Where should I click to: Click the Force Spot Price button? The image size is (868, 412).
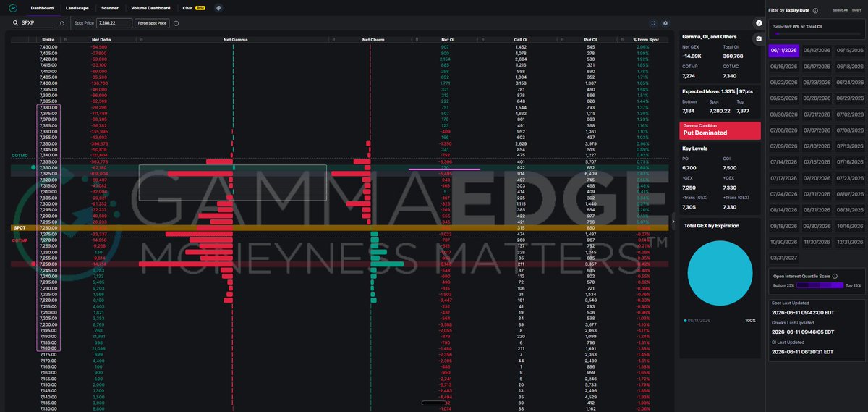click(152, 23)
